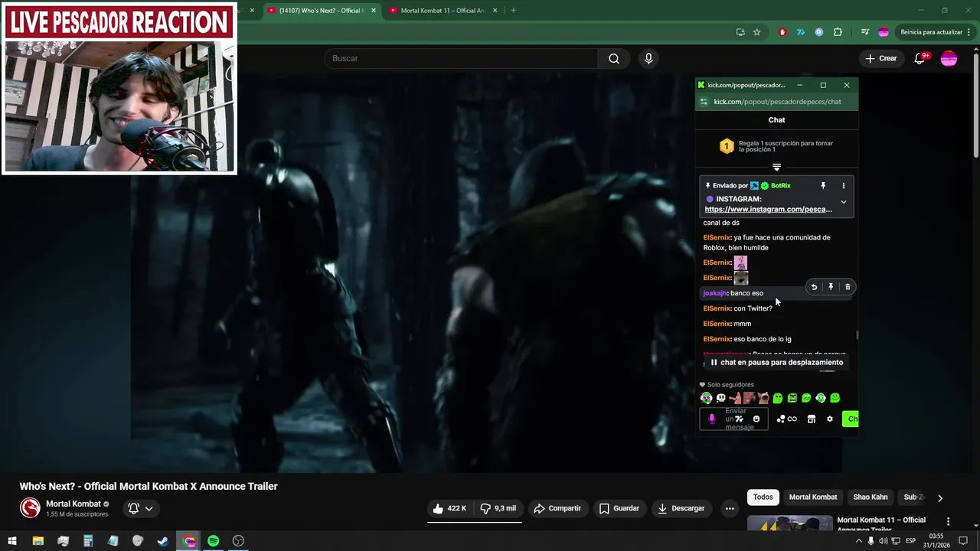Delete joakajh's message with the trash icon
Viewport: 980px width, 551px height.
(848, 287)
